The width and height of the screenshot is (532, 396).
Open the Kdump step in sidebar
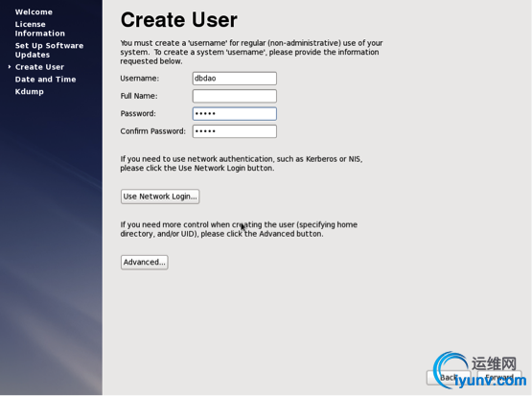[x=29, y=92]
